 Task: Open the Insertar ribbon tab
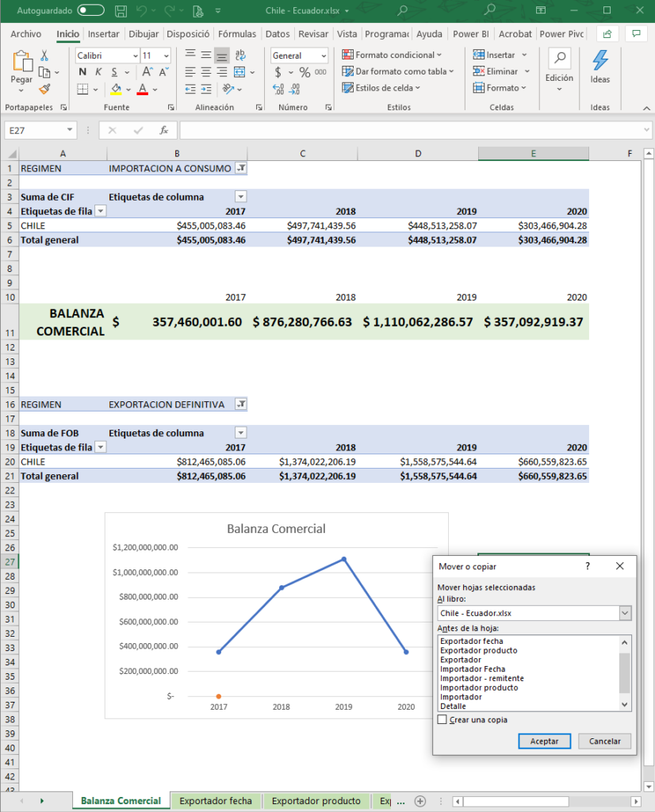click(x=103, y=34)
